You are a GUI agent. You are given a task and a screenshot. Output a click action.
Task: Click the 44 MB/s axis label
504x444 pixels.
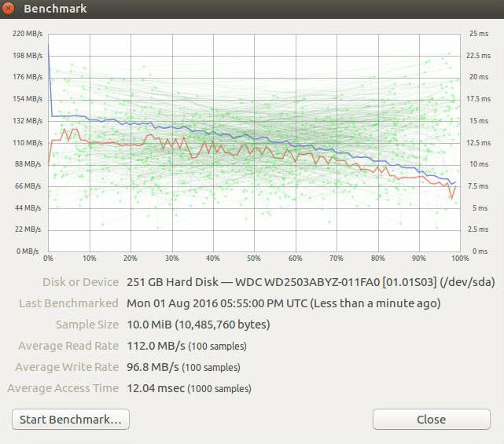coord(28,208)
